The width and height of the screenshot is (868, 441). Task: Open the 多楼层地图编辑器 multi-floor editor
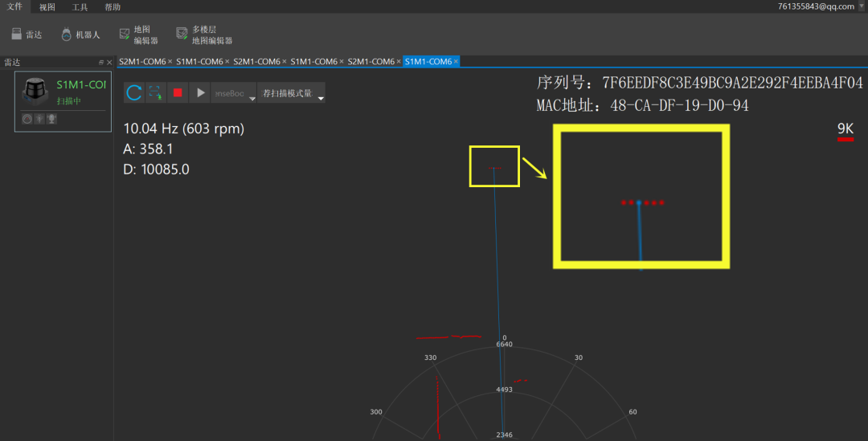(x=204, y=35)
